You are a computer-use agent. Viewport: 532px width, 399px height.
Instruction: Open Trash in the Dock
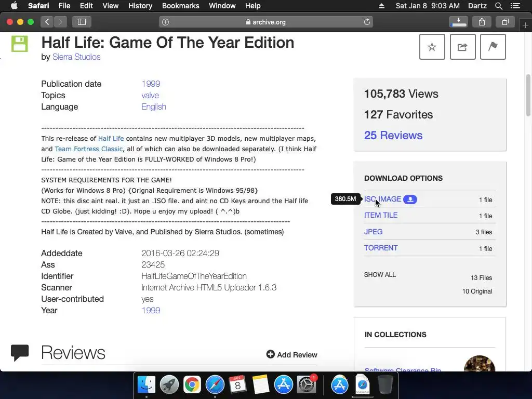tap(385, 385)
